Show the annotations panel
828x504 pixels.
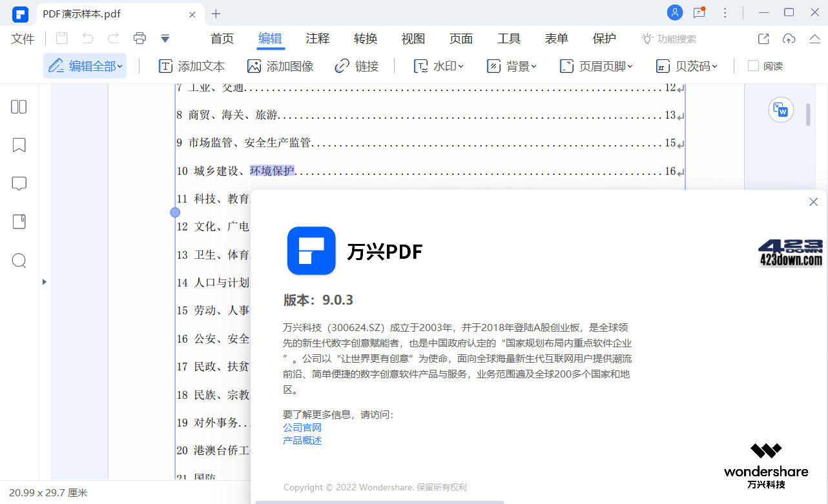point(19,183)
